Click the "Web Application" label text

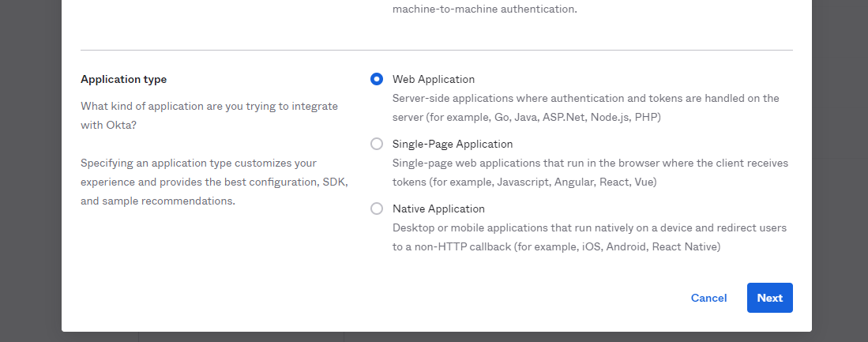[x=434, y=79]
